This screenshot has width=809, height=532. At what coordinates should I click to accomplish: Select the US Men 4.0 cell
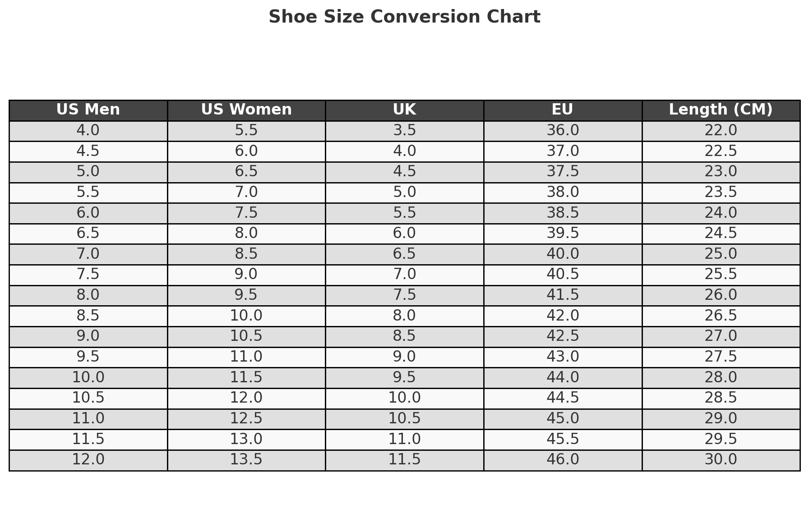(x=88, y=131)
